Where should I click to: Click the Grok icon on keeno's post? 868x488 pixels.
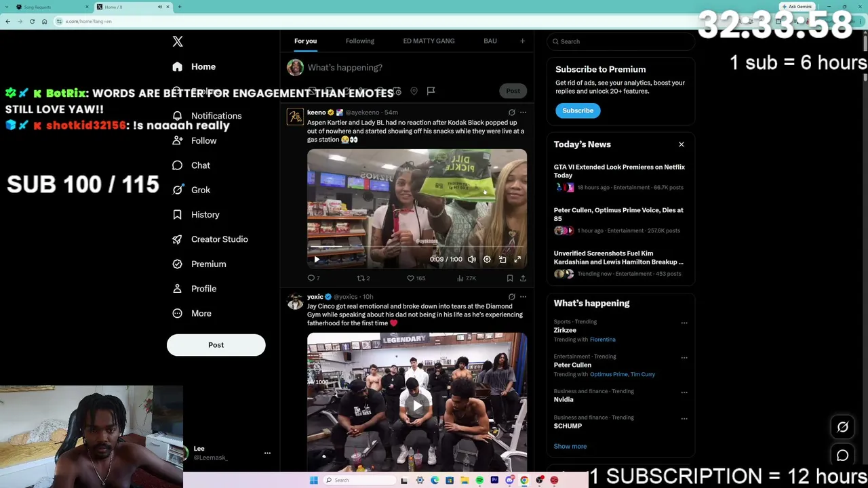coord(511,113)
